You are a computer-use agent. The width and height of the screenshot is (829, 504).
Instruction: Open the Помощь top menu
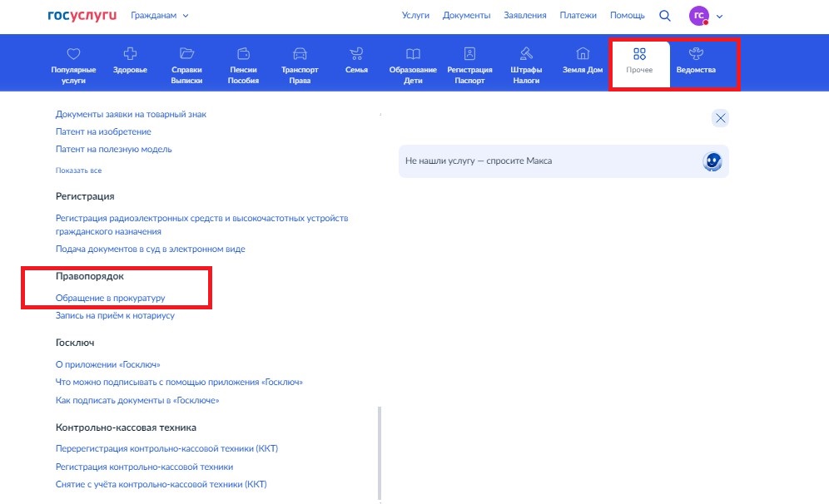(627, 15)
